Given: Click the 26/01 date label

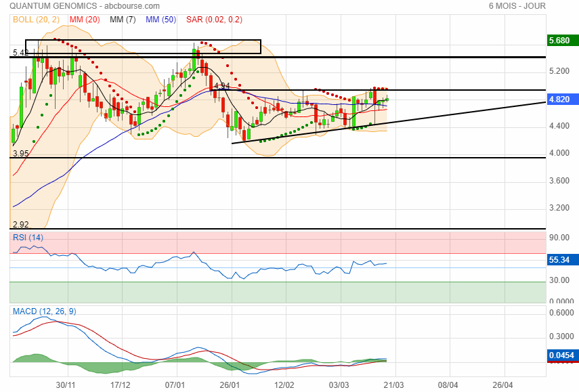Looking at the screenshot, I should click(230, 385).
